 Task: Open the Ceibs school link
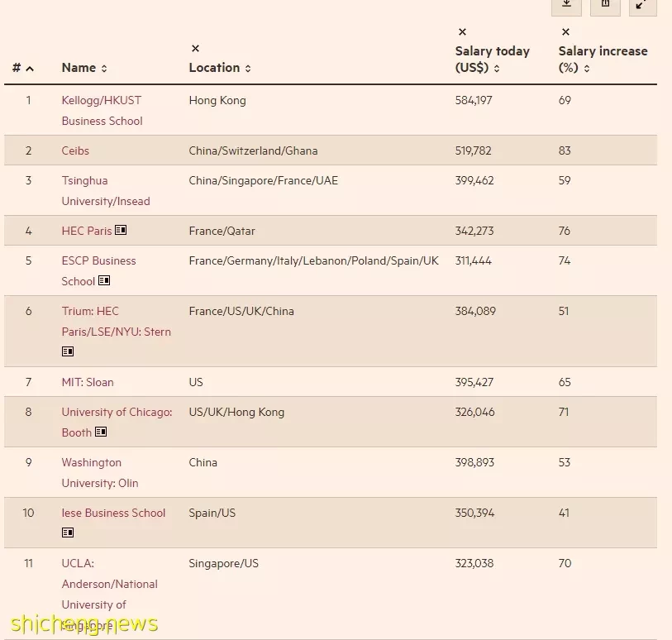click(75, 150)
